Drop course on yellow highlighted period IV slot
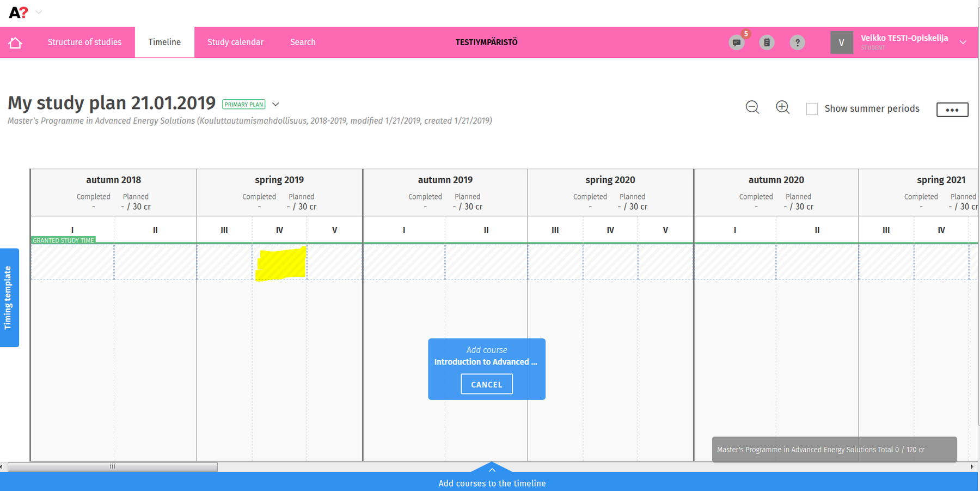Viewport: 980px width, 491px height. tap(281, 263)
